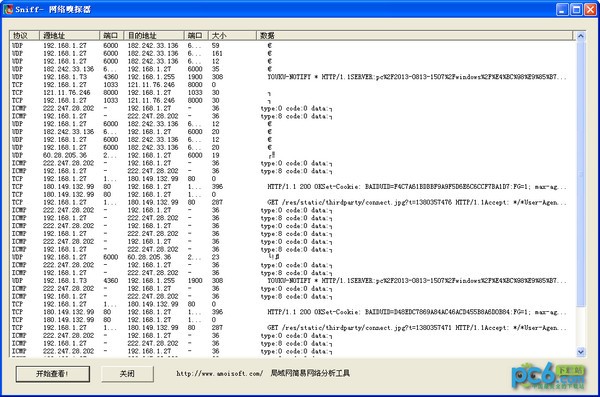
Task: Click the 关闭 button
Action: coord(127,374)
